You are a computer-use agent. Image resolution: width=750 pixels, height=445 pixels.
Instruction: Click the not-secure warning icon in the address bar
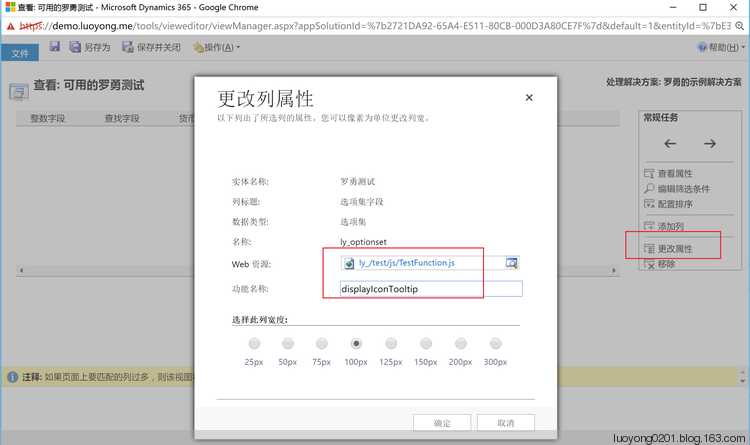point(11,26)
